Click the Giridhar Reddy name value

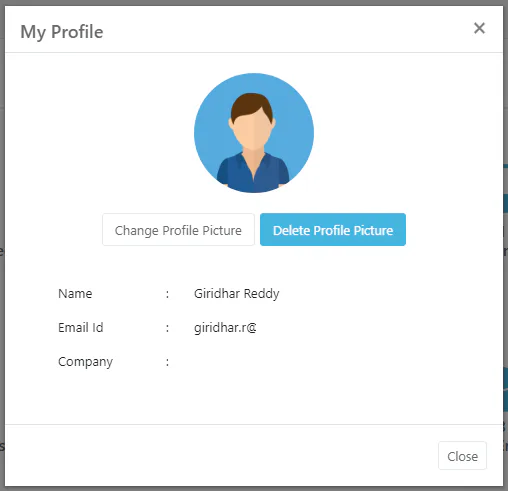pyautogui.click(x=237, y=294)
